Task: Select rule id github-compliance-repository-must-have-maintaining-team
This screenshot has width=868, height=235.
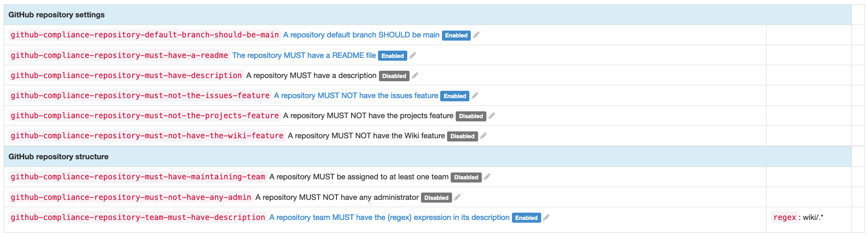Action: click(138, 177)
